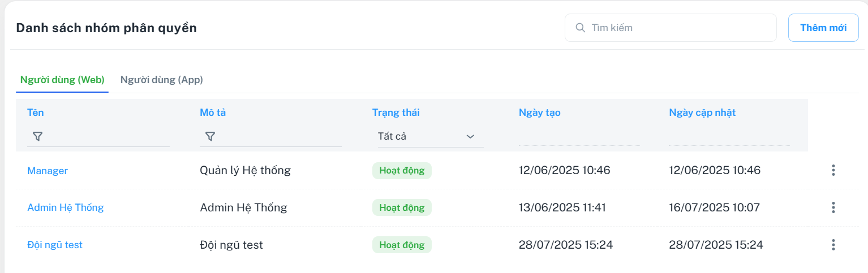Open three-dot menu for Admin Hệ Thống row
Viewport: 868px width, 273px height.
pos(833,207)
